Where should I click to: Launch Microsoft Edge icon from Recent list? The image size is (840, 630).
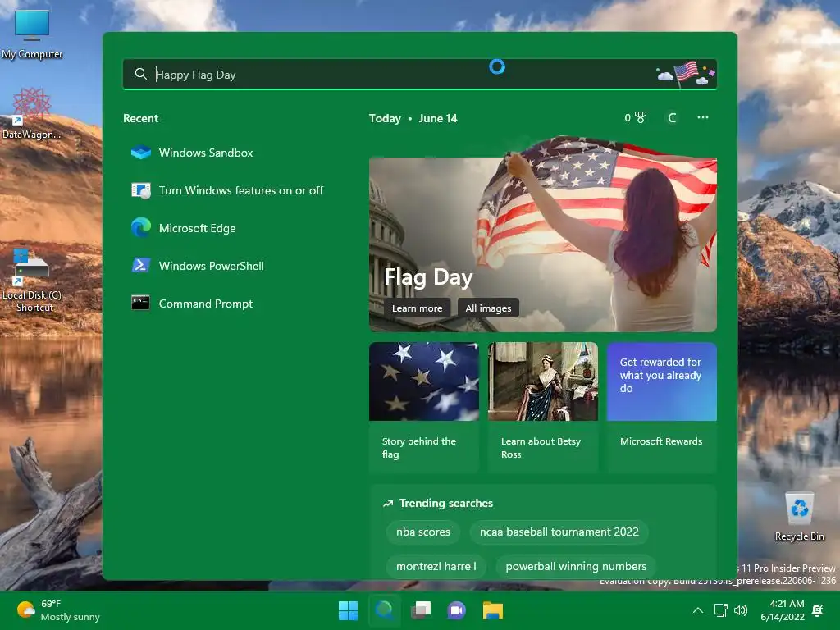[141, 228]
